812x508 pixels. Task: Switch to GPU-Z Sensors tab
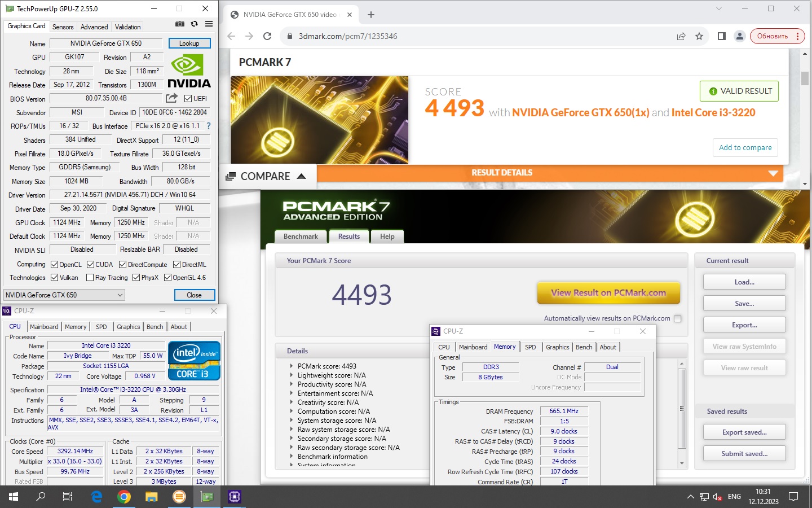[63, 27]
